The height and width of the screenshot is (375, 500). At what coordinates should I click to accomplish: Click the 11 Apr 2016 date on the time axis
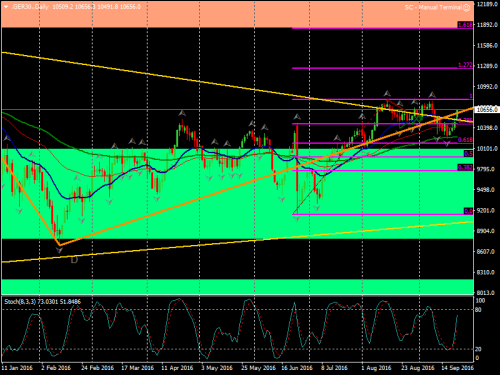[177, 368]
